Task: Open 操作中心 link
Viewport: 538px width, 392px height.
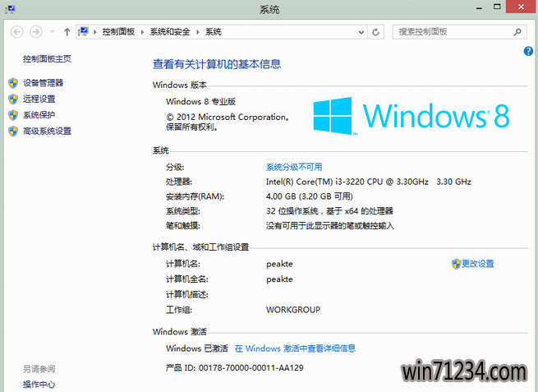Action: click(x=39, y=385)
